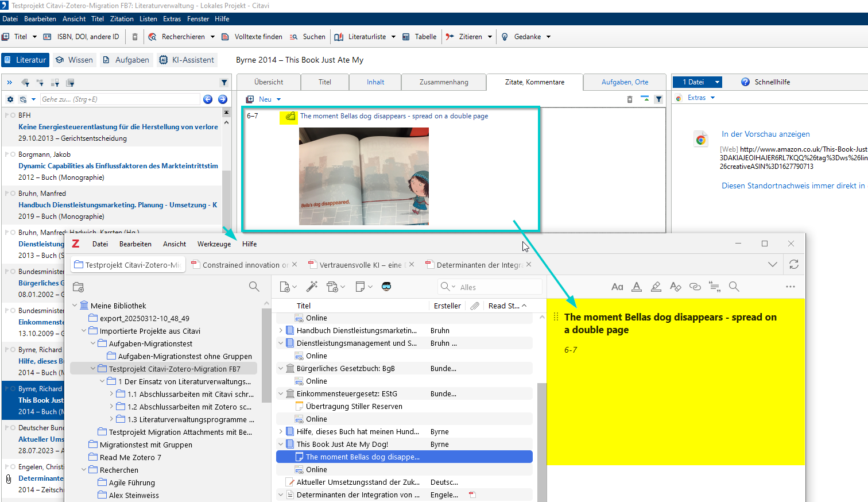Click the In der Vorschau anzeigen link
This screenshot has width=868, height=502.
click(766, 134)
